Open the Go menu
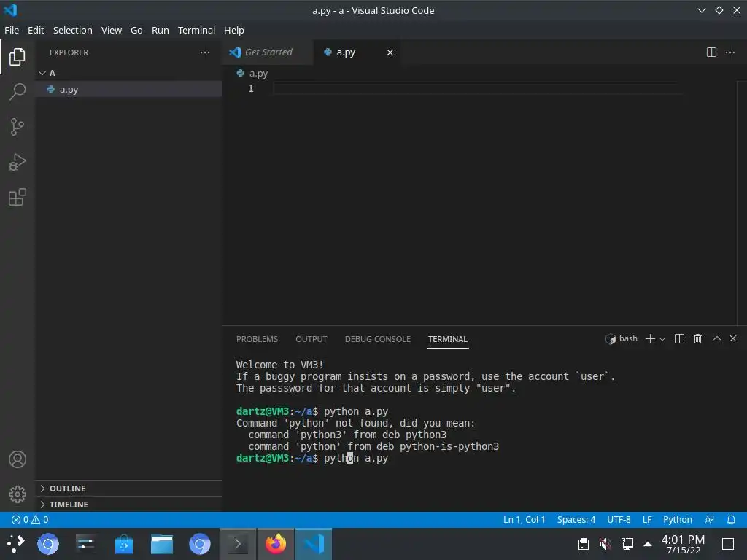This screenshot has height=560, width=747. click(136, 30)
